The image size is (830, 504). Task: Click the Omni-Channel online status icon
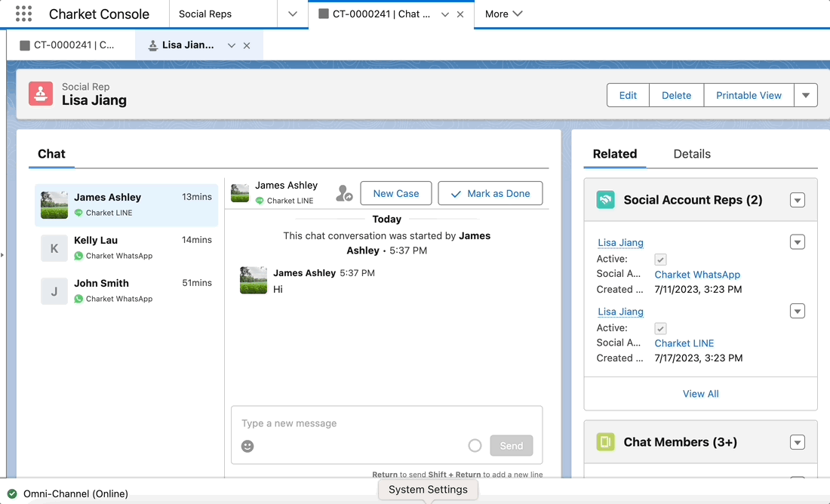pyautogui.click(x=12, y=493)
